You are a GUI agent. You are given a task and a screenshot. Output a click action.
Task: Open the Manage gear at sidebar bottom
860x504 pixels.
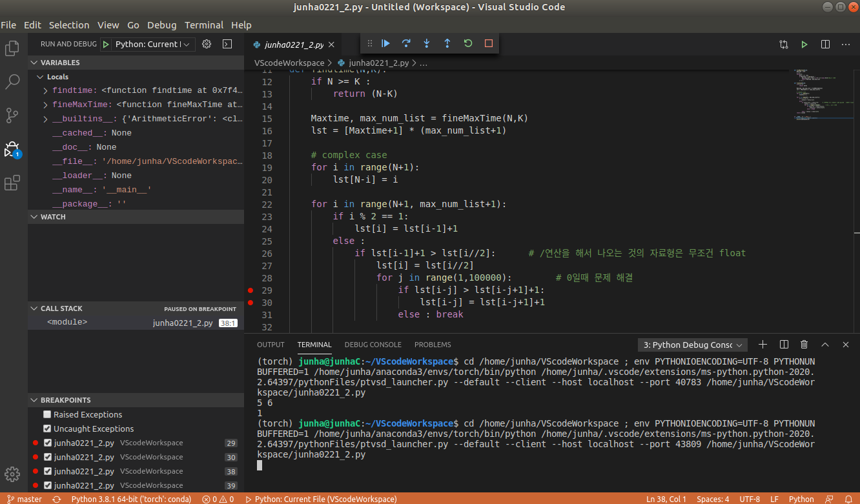pos(12,474)
